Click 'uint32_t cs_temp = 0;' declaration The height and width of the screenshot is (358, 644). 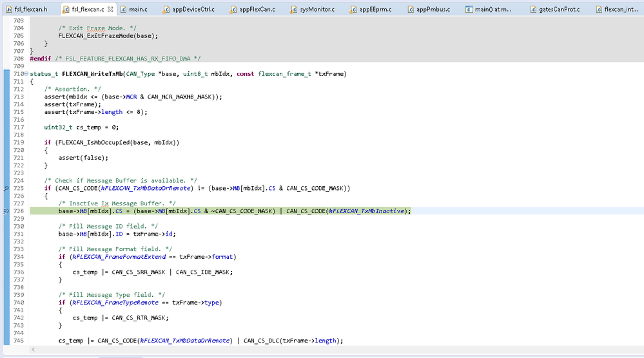point(81,127)
